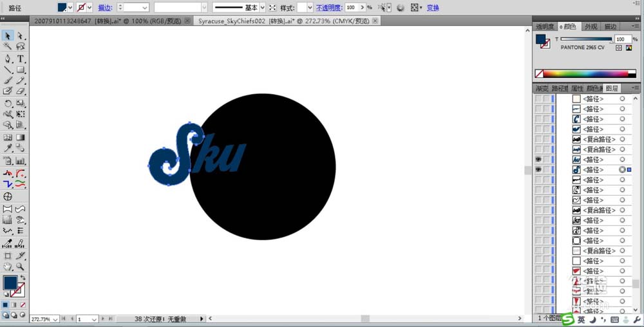Switch to 2007910113248647 document tab

coord(108,21)
